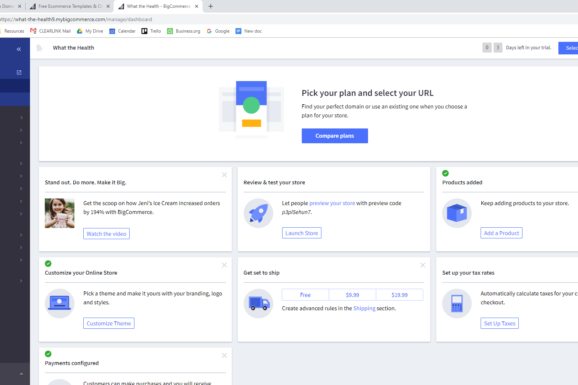This screenshot has height=385, width=578.
Task: Open the Business.org bookmark
Action: point(184,31)
